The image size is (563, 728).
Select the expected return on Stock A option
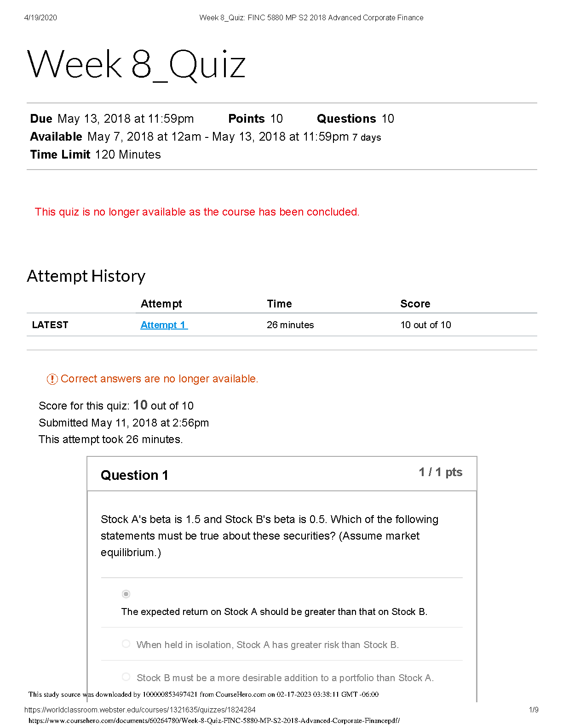click(126, 594)
